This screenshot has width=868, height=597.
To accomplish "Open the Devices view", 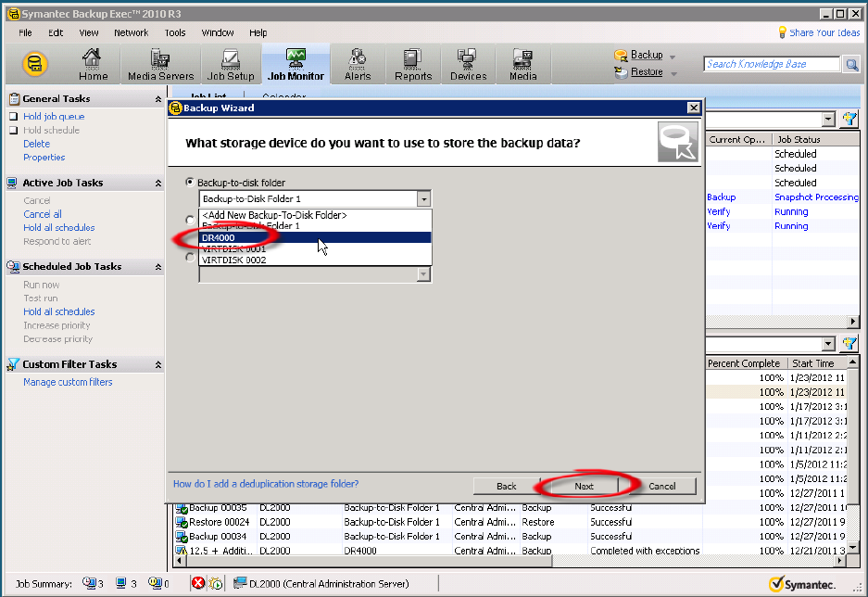I will (468, 64).
